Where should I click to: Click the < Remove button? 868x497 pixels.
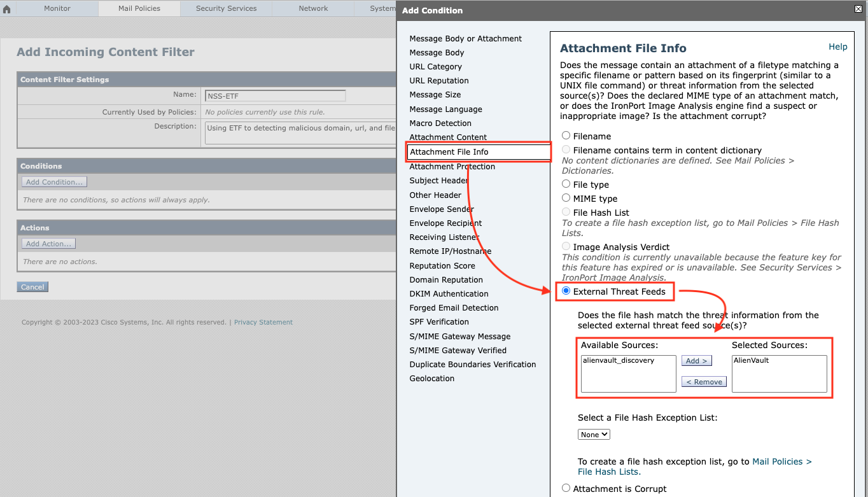tap(703, 381)
